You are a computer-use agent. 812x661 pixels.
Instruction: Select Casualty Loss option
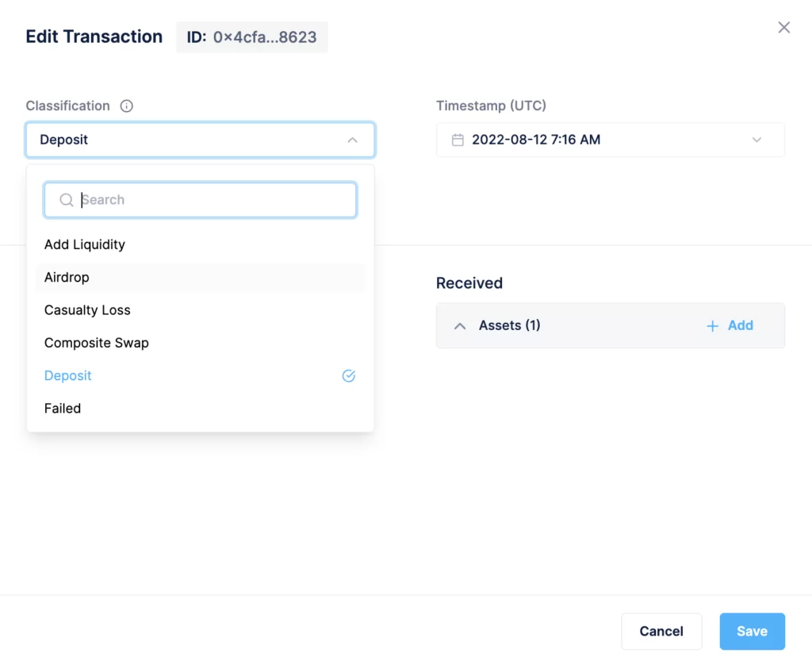click(x=201, y=309)
